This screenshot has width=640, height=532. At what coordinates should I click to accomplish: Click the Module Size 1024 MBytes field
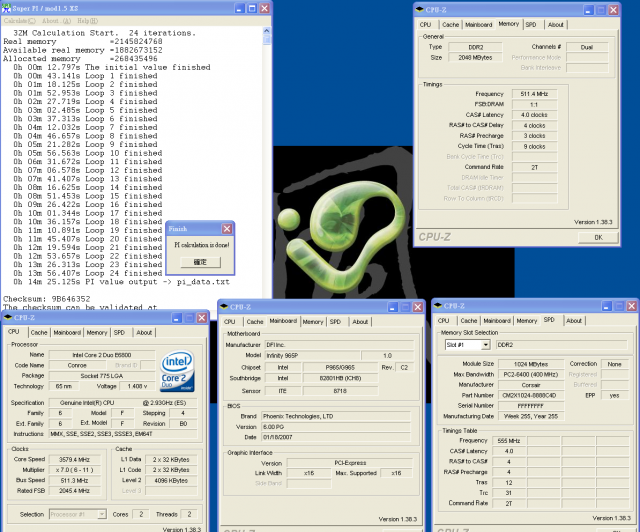click(531, 364)
